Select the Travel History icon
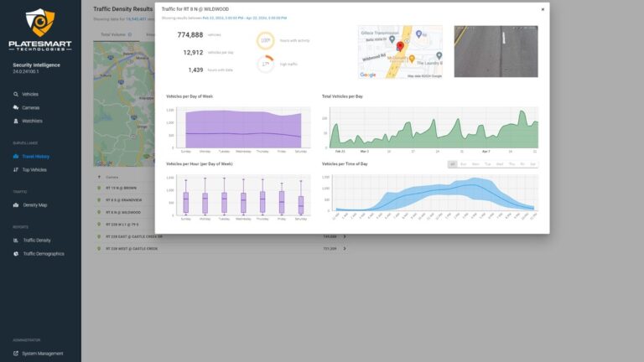This screenshot has width=644, height=362. click(x=16, y=156)
